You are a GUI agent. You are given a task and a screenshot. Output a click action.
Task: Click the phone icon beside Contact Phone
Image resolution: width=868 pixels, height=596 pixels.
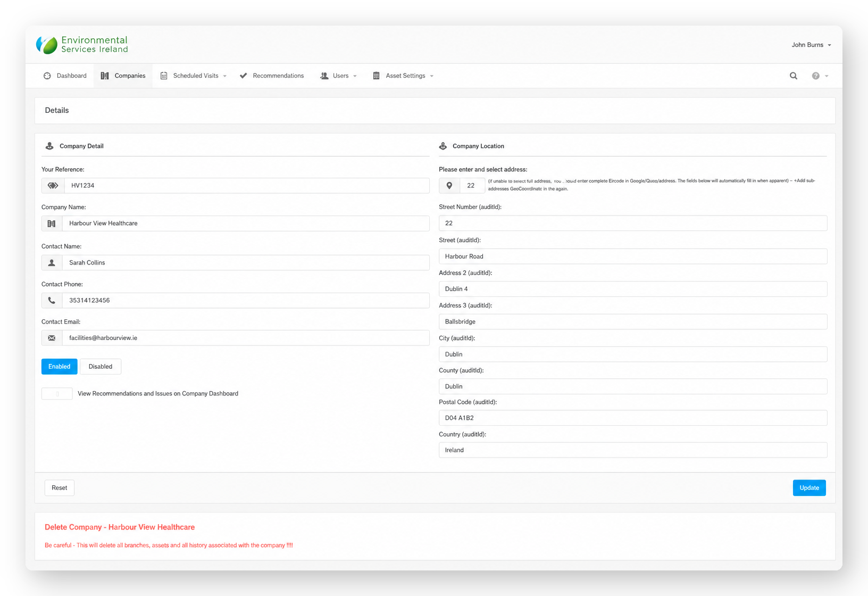click(x=52, y=300)
